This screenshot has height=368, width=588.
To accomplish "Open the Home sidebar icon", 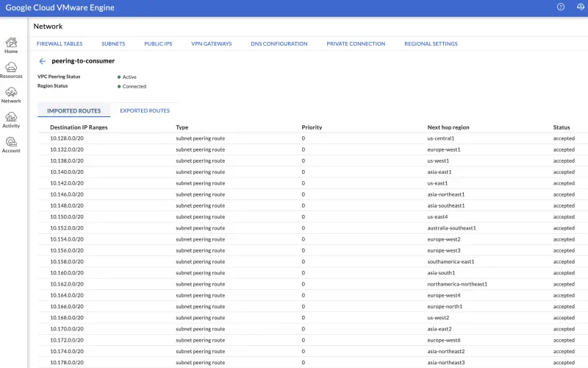I will pos(11,45).
